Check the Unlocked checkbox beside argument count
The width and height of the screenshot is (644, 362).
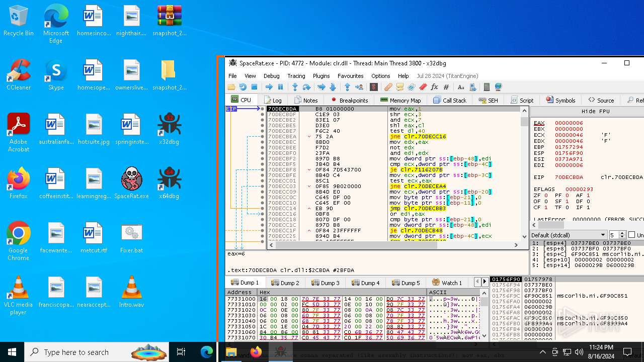[x=632, y=235]
